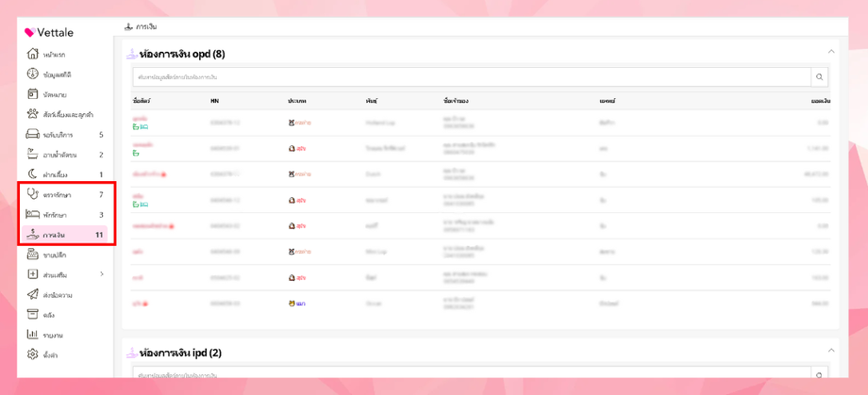This screenshot has height=395, width=868.
Task: Sort by the ชื่อสัตว์ column header
Action: click(x=142, y=102)
